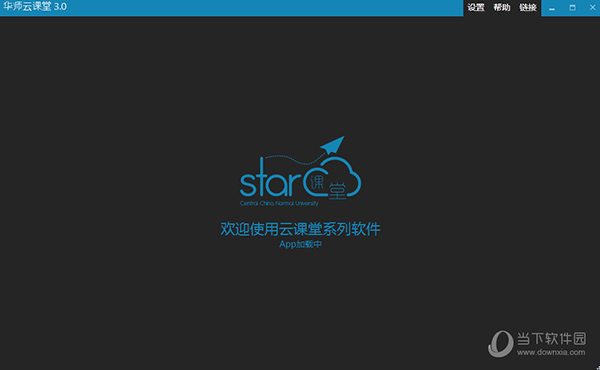The width and height of the screenshot is (600, 370).
Task: Maximize the 华师云课堂 window
Action: pyautogui.click(x=572, y=8)
